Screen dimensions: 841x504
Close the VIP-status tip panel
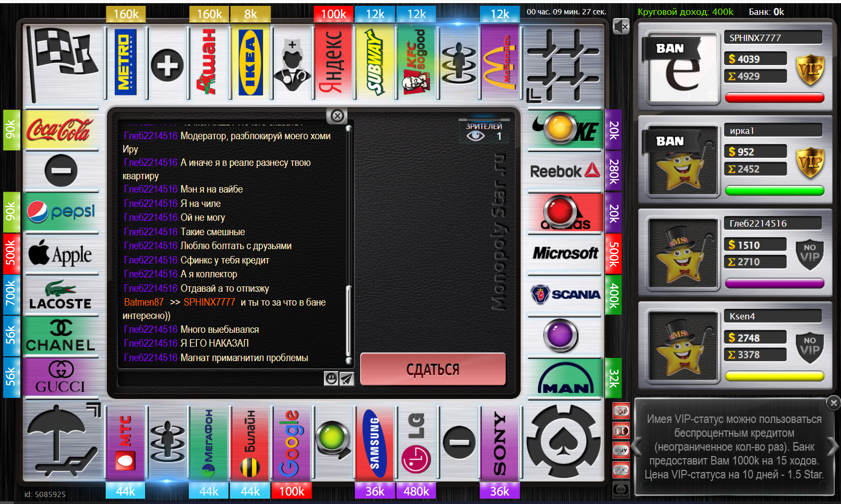(834, 403)
